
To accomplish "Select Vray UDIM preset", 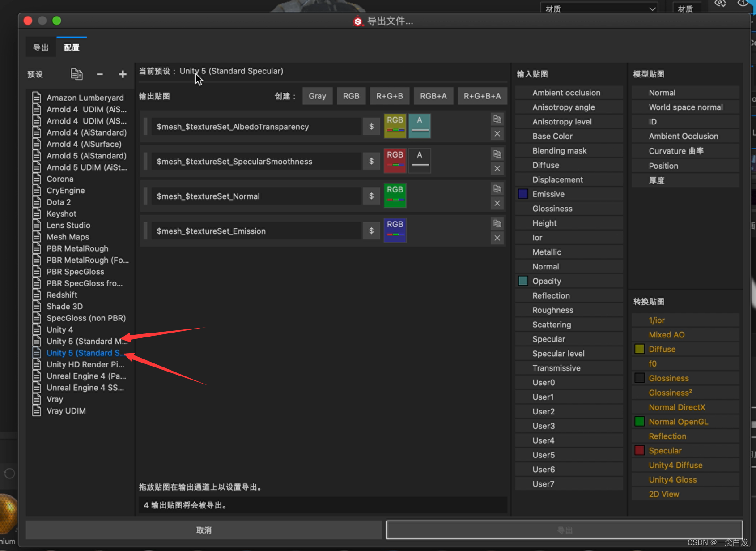I will [80, 411].
